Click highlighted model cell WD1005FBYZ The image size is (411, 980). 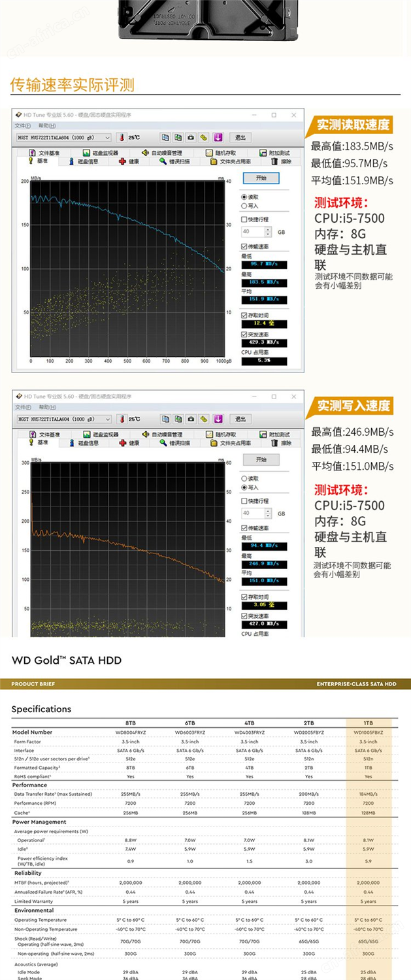368,732
